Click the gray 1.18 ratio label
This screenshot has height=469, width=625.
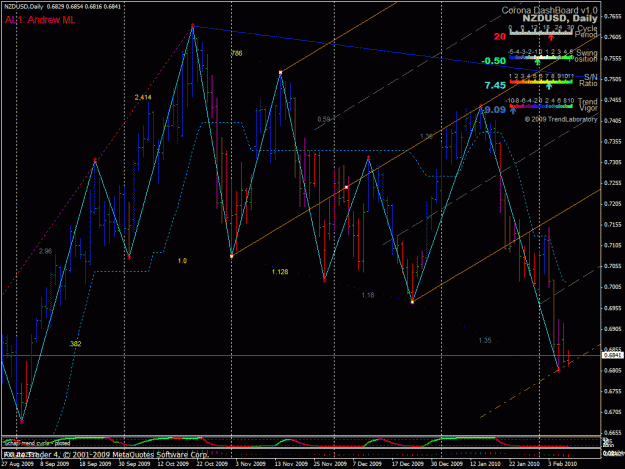coord(368,295)
